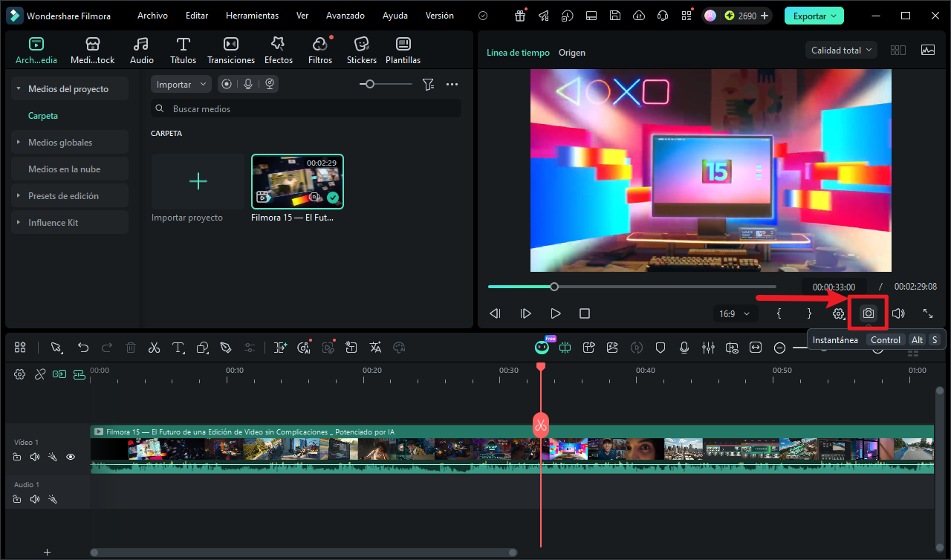Open the AI translation tool

375,348
